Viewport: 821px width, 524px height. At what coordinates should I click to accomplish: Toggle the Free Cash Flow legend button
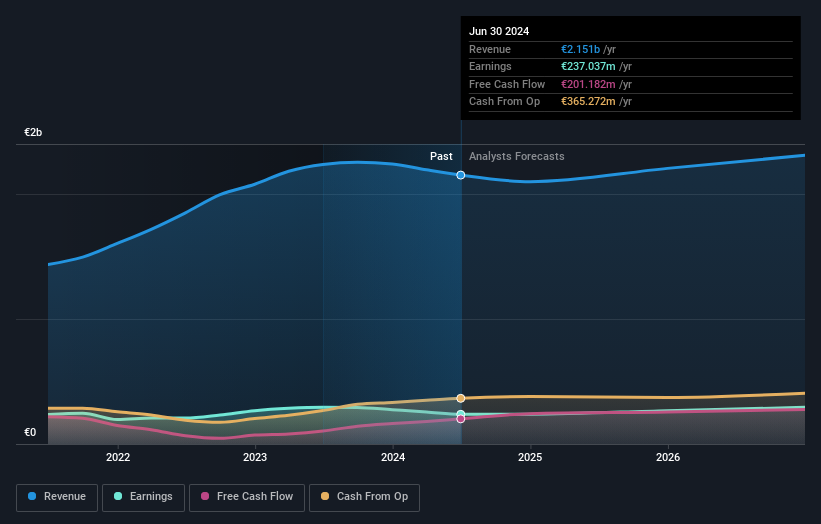click(x=247, y=497)
